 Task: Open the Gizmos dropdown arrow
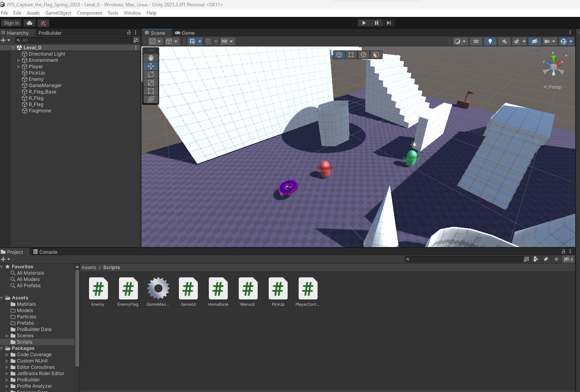point(571,41)
